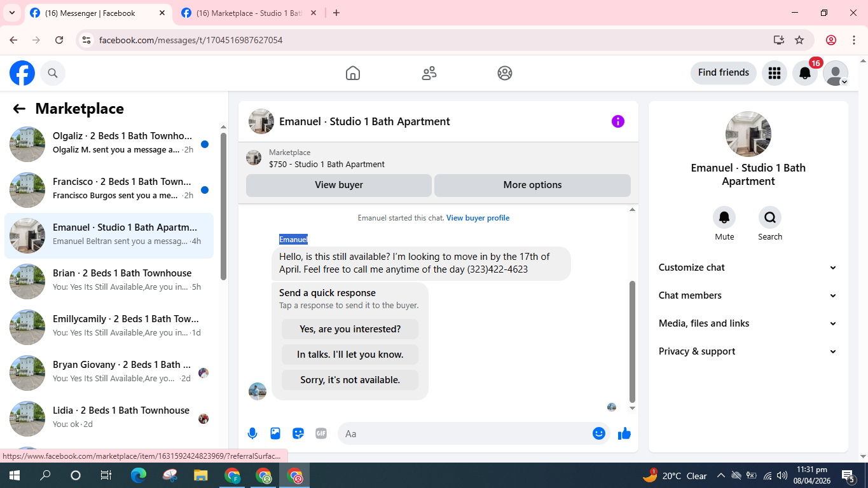
Task: Open the account profile avatar menu
Action: (836, 73)
